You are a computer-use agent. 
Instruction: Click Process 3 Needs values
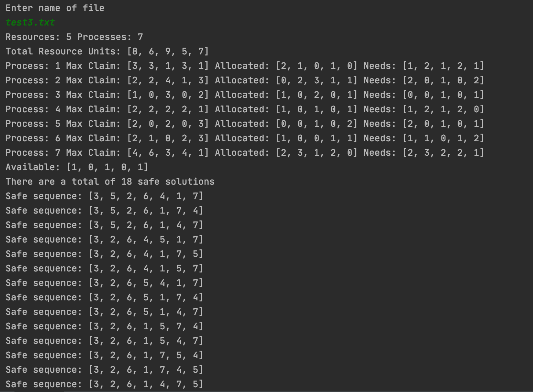click(443, 95)
